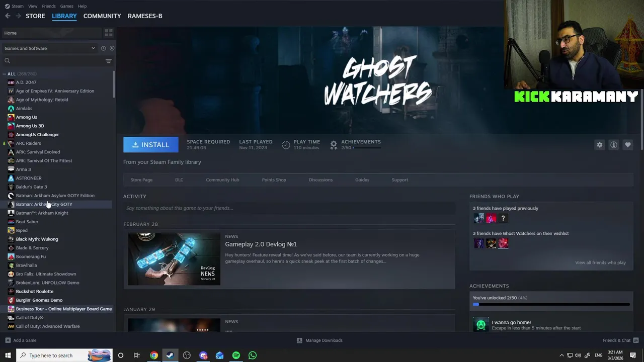Open the Friends menu
The image size is (644, 362).
49,6
